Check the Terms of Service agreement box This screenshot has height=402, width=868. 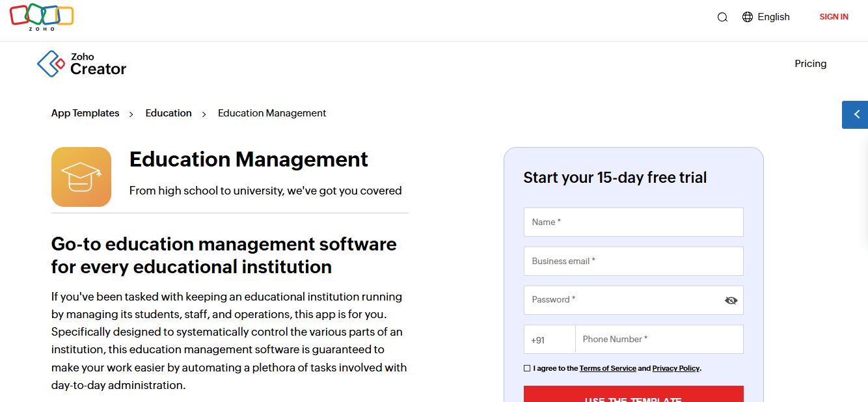click(526, 368)
